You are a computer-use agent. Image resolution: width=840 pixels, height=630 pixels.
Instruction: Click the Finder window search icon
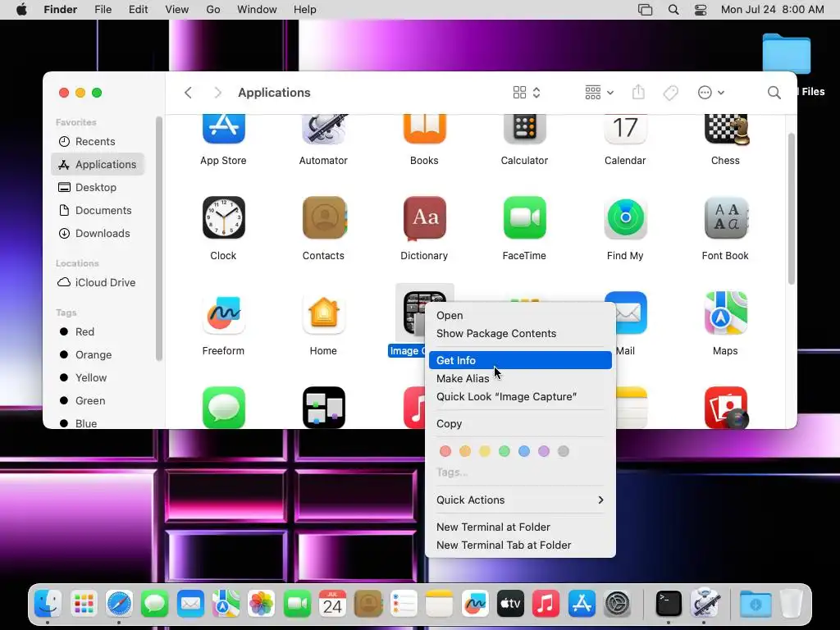coord(774,93)
